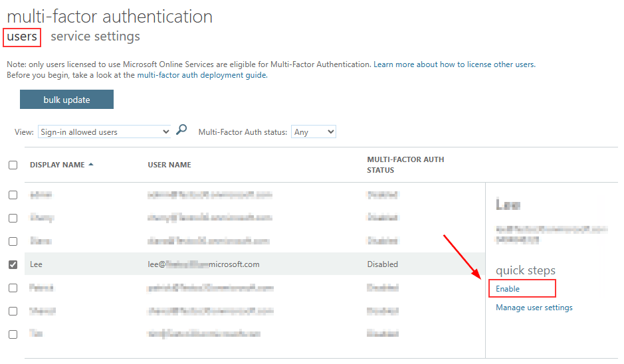The height and width of the screenshot is (364, 624).
Task: Tick the checkbox directly below Lee
Action: tap(13, 288)
